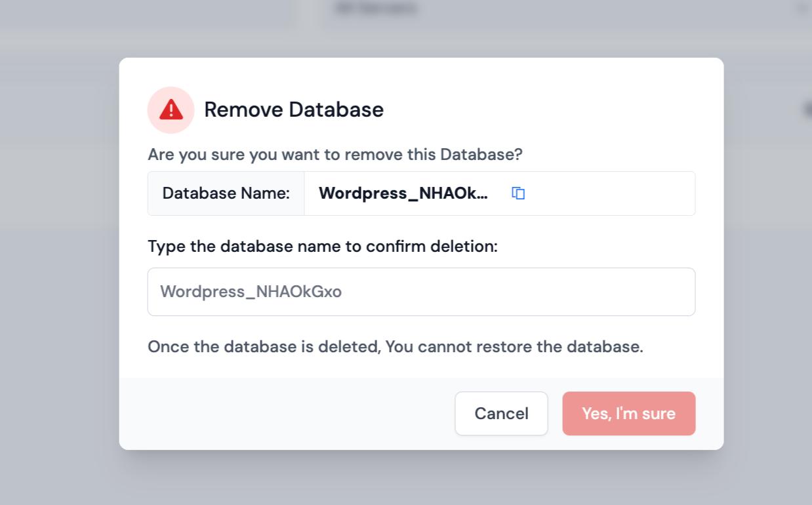Viewport: 812px width, 505px height.
Task: Click the blurred 'All Servers' item at the top
Action: [376, 8]
